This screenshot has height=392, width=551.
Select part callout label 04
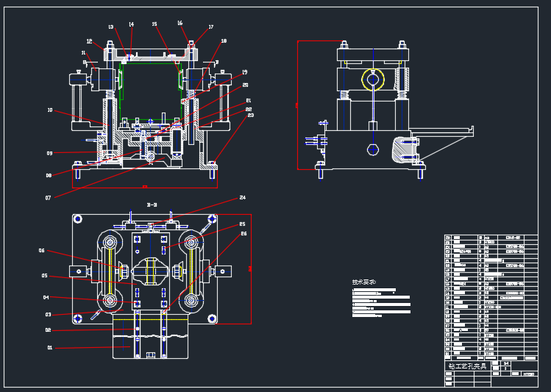click(x=46, y=298)
